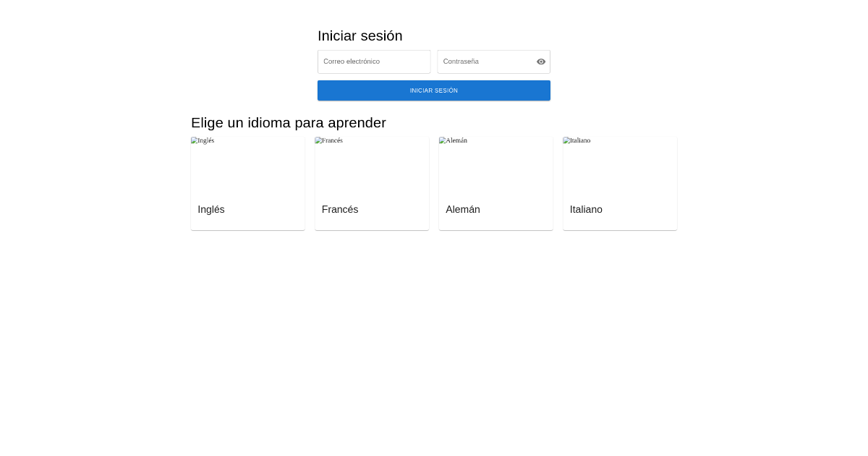868x456 pixels.
Task: Click the broken Inglés image placeholder icon
Action: tap(195, 140)
